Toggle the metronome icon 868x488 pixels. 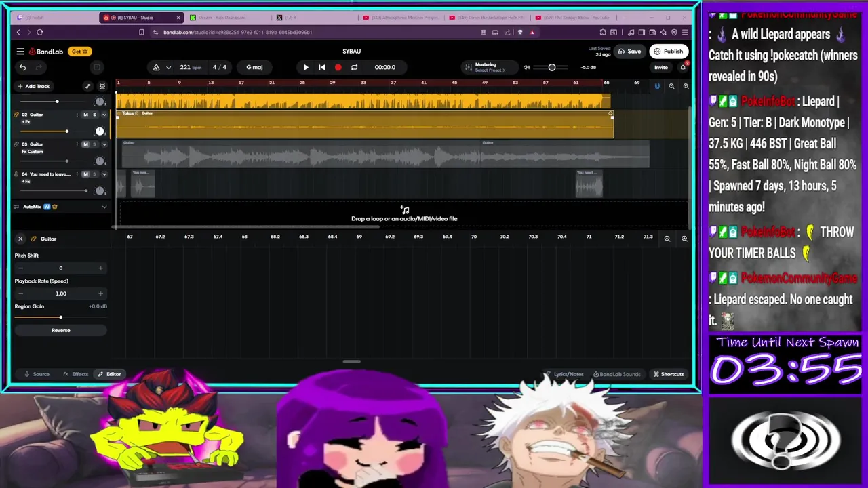point(156,67)
